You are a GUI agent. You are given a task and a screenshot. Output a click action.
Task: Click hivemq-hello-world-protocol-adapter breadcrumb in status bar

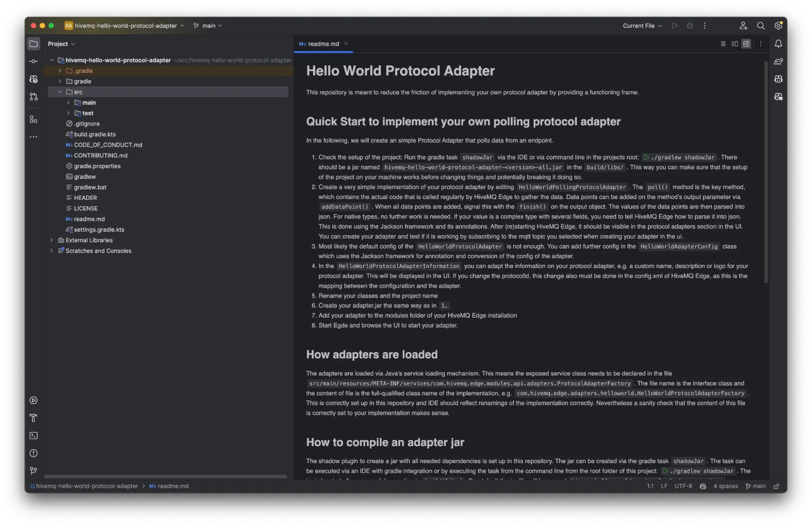click(85, 486)
